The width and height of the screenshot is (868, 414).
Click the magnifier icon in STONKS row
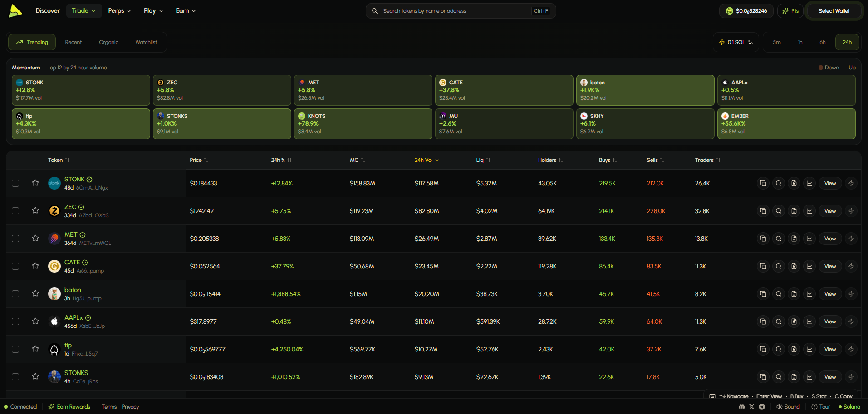[779, 377]
